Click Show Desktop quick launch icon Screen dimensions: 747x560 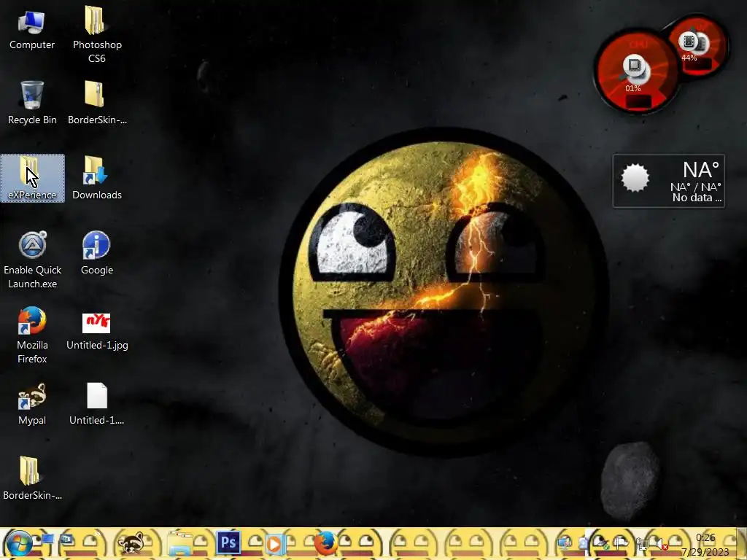point(48,539)
